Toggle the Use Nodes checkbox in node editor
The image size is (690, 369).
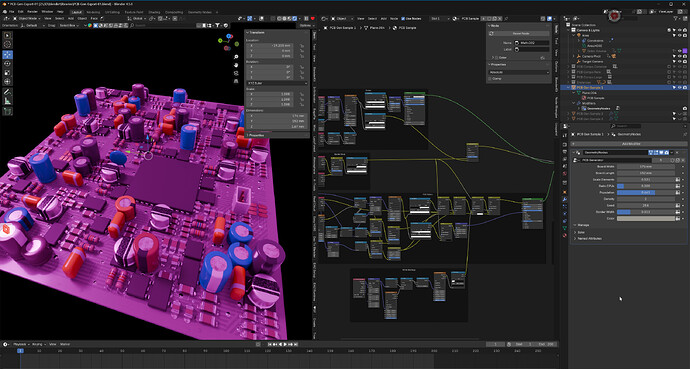[x=403, y=19]
